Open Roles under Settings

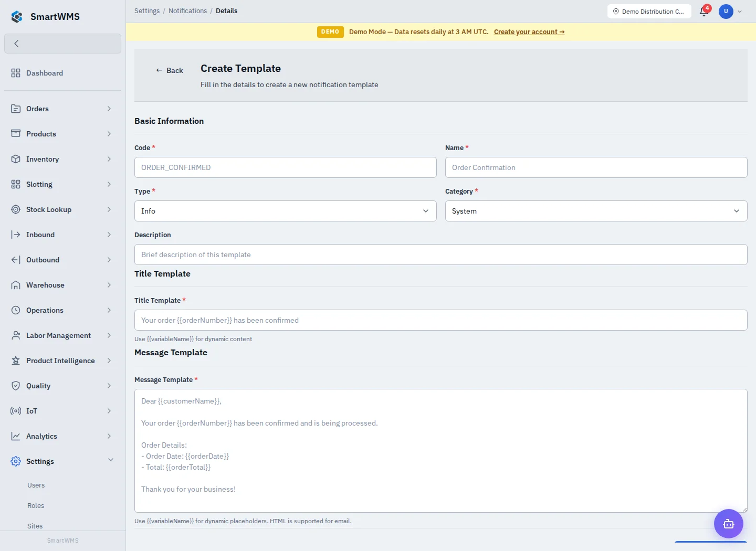[36, 506]
